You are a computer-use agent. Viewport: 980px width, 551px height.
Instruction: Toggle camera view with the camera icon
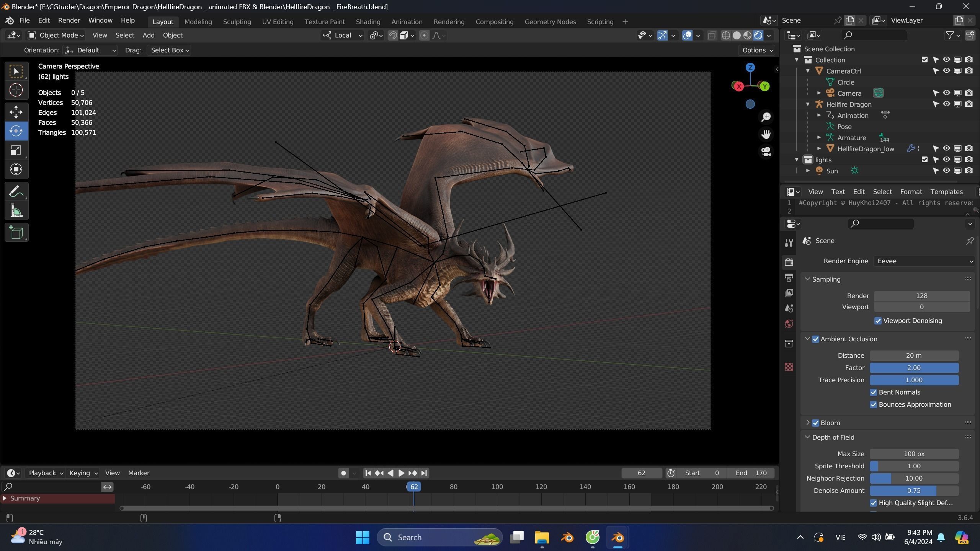(x=766, y=152)
